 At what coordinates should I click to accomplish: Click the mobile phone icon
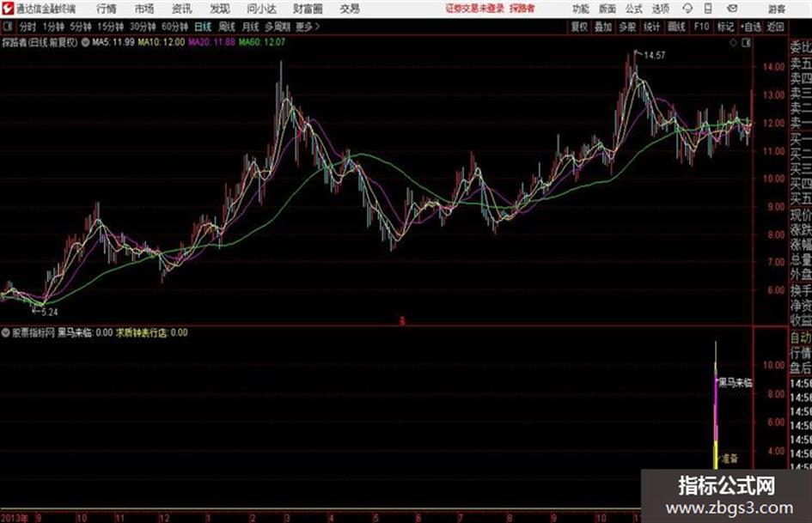(708, 9)
